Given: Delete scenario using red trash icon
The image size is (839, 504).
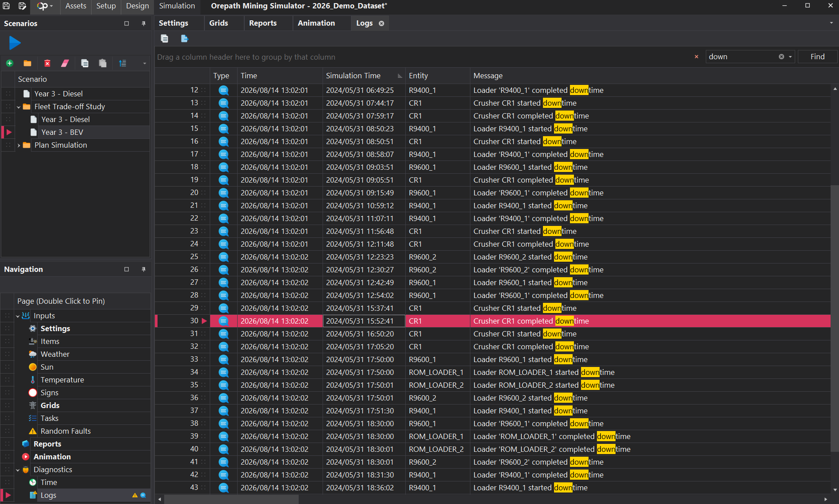Looking at the screenshot, I should point(47,63).
